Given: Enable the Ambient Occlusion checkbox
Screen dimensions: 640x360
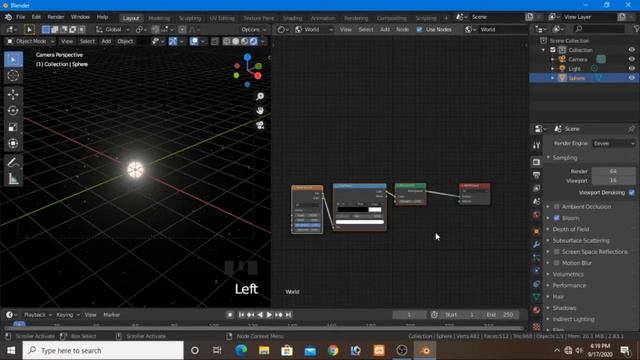Looking at the screenshot, I should (557, 207).
